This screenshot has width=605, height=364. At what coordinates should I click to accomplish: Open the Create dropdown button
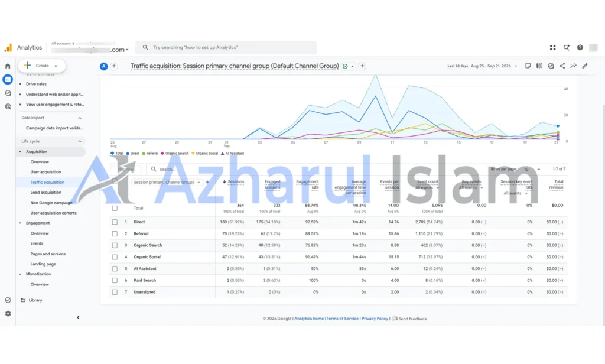tap(42, 66)
